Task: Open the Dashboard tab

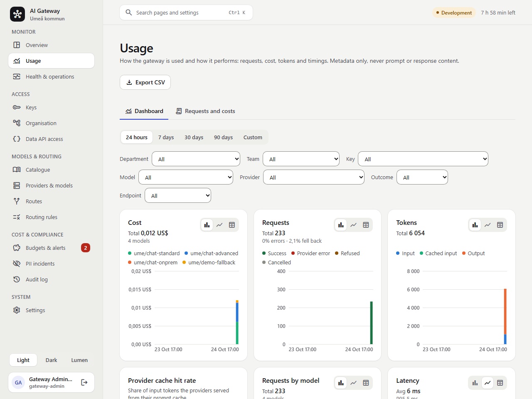Action: [x=144, y=111]
